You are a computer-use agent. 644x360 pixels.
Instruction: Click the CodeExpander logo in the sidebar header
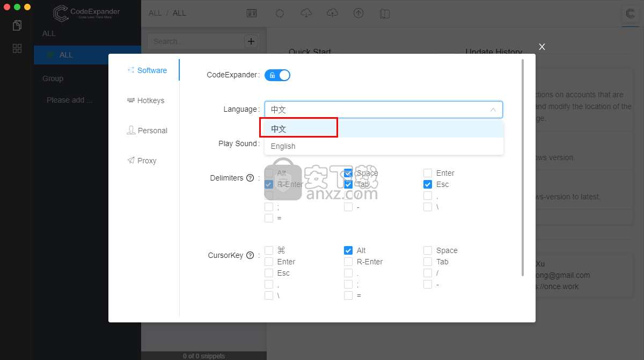coord(87,13)
